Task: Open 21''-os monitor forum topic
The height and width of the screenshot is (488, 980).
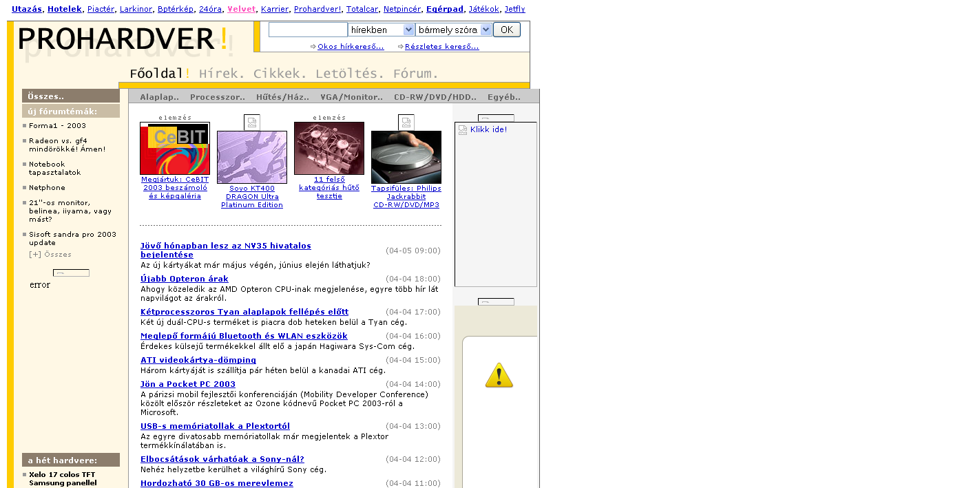Action: (x=70, y=211)
